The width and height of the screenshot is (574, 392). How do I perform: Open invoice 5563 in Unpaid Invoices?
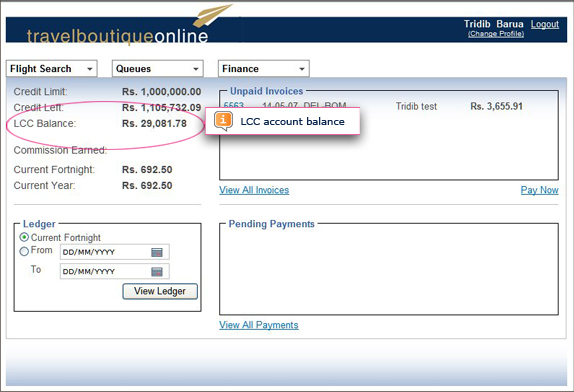point(234,105)
